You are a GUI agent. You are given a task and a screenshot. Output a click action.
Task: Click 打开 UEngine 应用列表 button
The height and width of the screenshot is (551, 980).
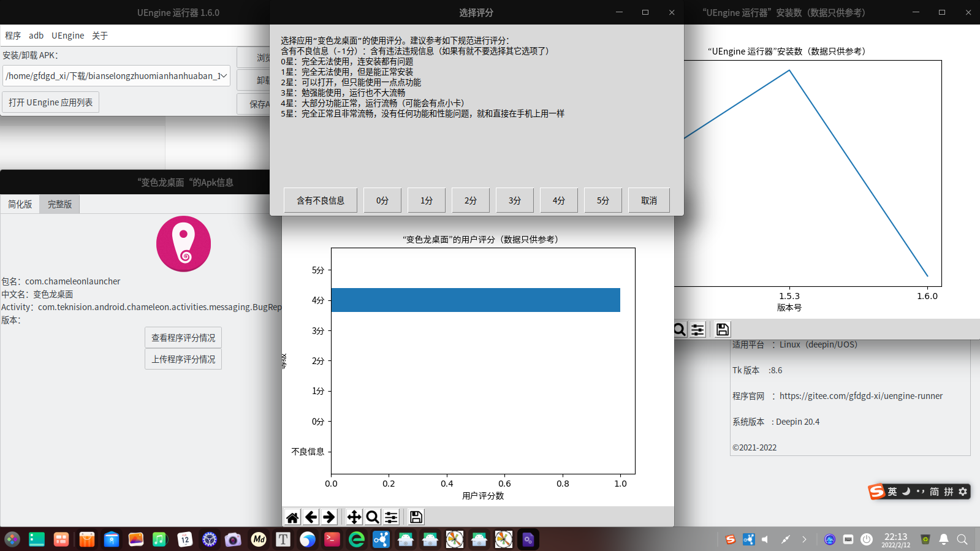click(51, 102)
